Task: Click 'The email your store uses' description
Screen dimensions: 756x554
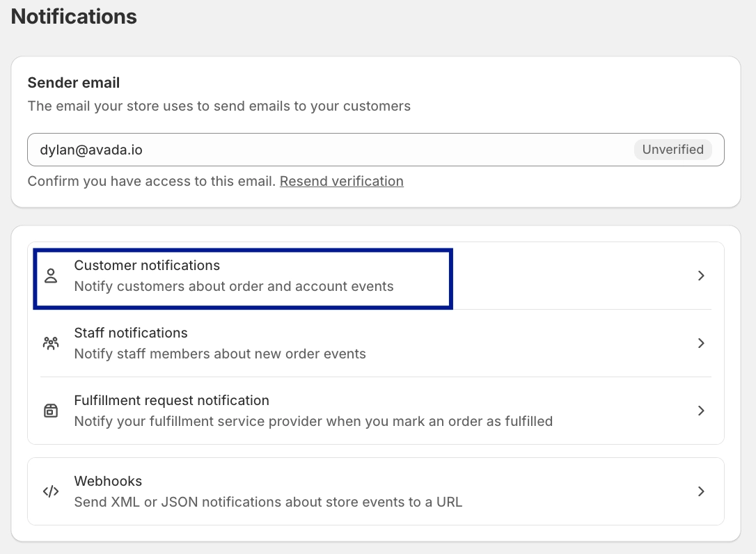Action: 219,106
